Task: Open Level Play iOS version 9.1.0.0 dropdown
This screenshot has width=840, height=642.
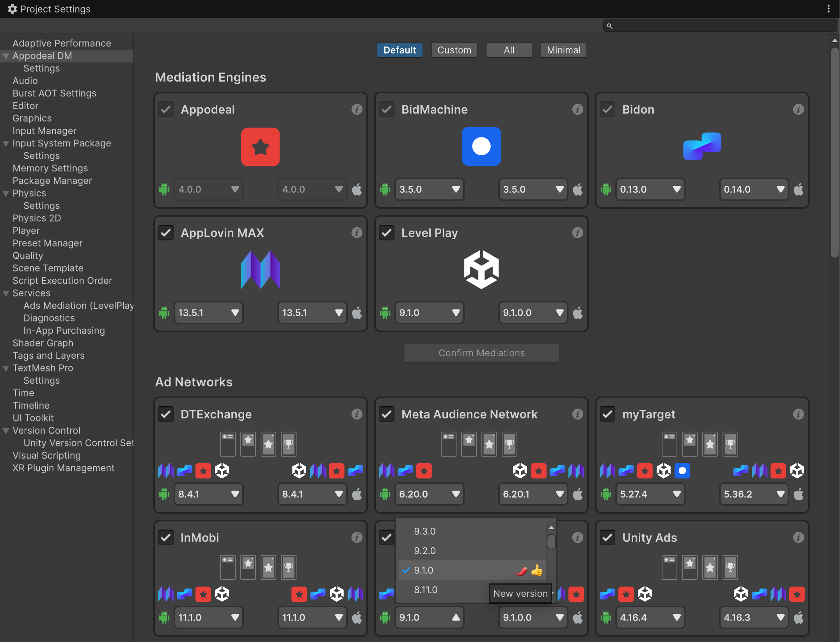Action: 533,313
